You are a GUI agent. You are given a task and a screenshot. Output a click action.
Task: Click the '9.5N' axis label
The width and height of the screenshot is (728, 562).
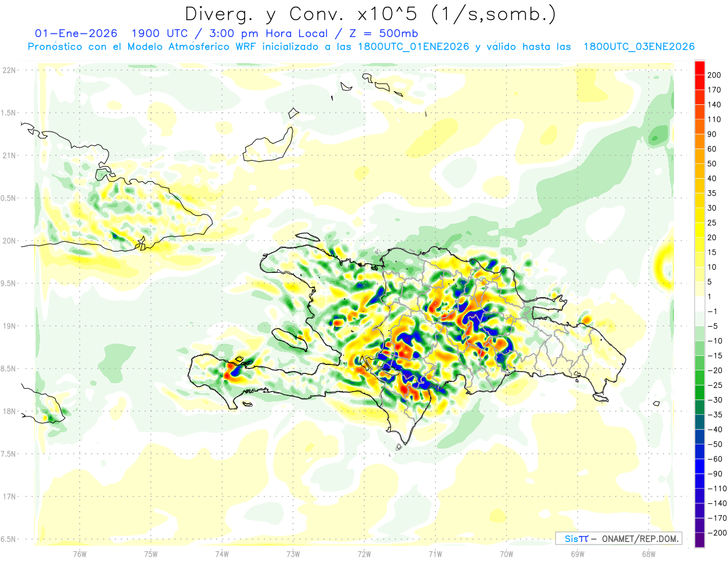coord(9,284)
